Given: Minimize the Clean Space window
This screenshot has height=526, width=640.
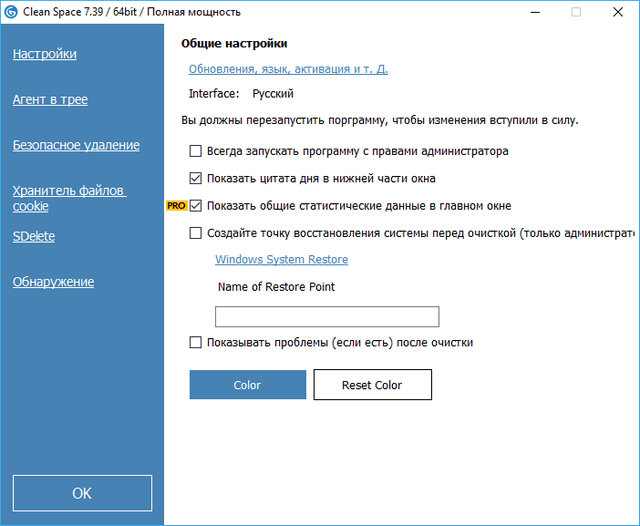Looking at the screenshot, I should (x=535, y=12).
